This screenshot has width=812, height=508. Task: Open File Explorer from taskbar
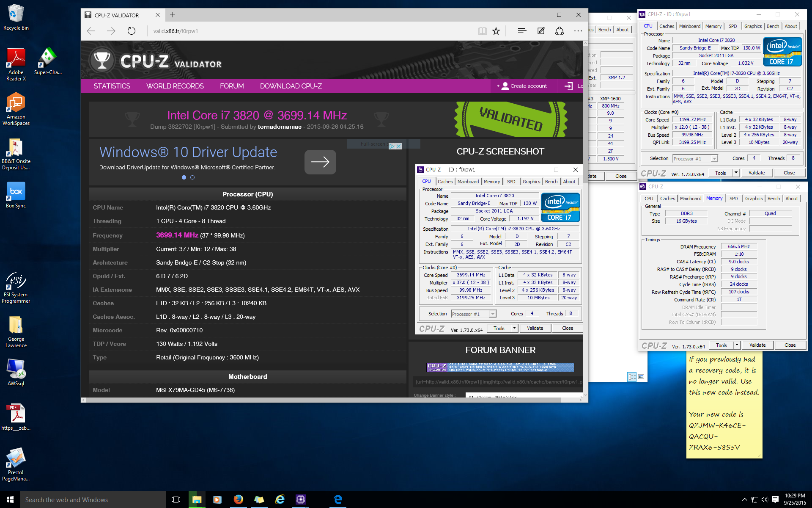tap(197, 500)
